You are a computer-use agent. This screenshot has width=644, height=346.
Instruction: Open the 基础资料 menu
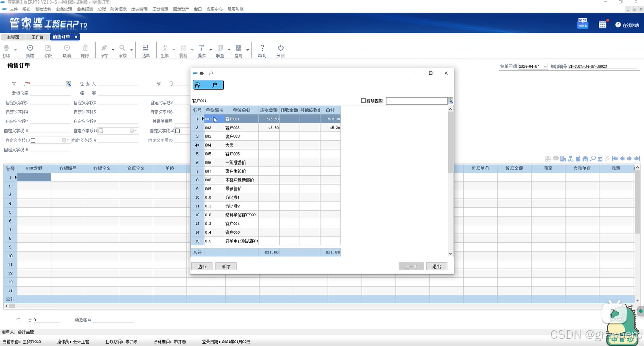point(43,9)
